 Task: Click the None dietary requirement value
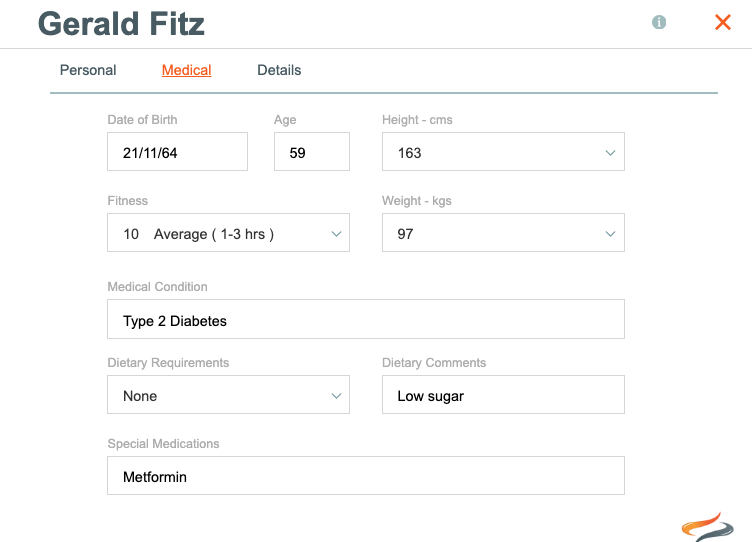pos(140,396)
